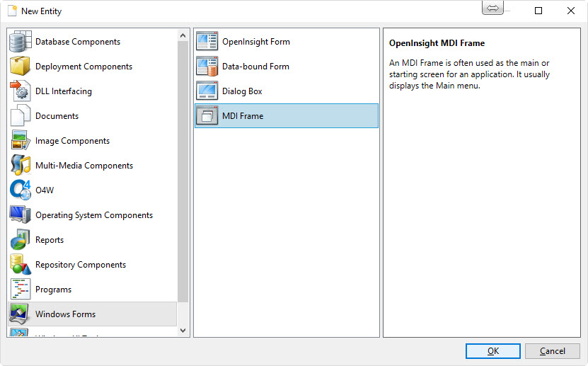Click the Dialog Box icon

point(207,91)
